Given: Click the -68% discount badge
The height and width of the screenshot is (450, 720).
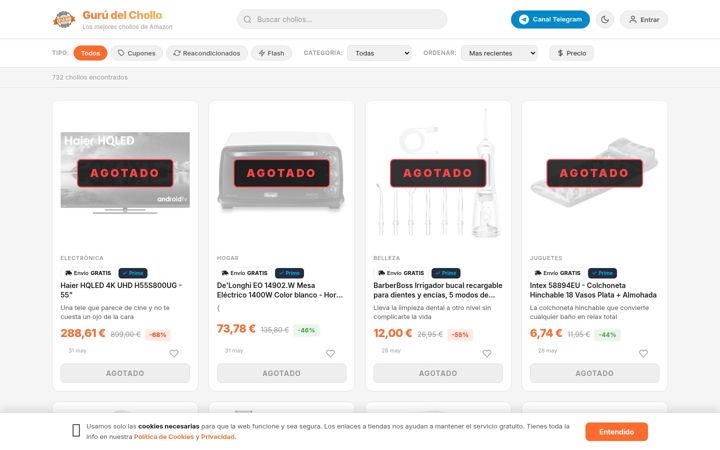Looking at the screenshot, I should (158, 335).
